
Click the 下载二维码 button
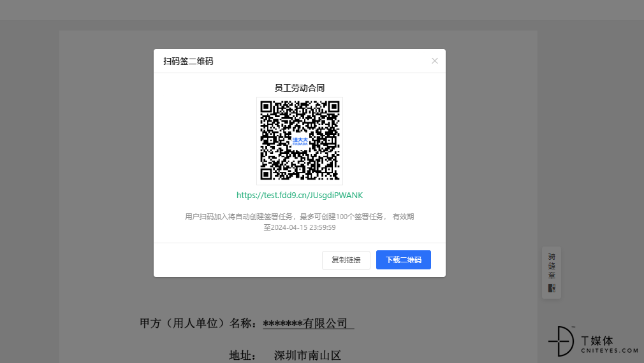point(404,260)
